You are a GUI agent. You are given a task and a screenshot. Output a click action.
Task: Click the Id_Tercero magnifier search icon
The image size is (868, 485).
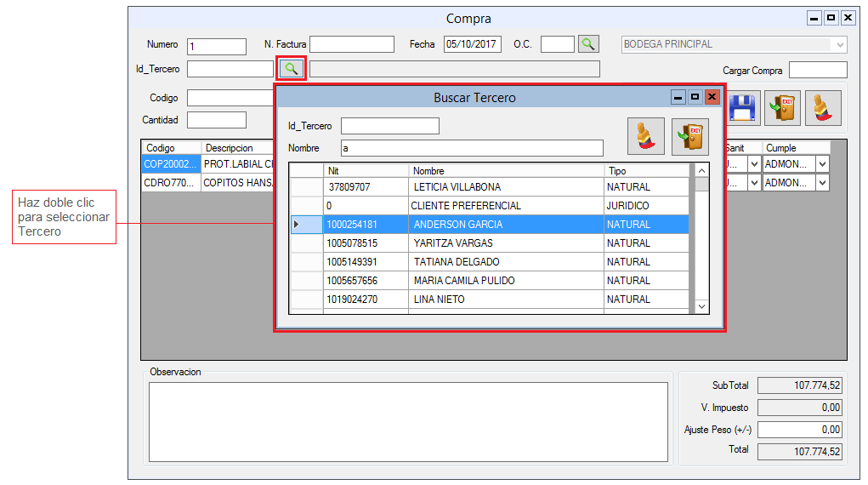click(292, 68)
